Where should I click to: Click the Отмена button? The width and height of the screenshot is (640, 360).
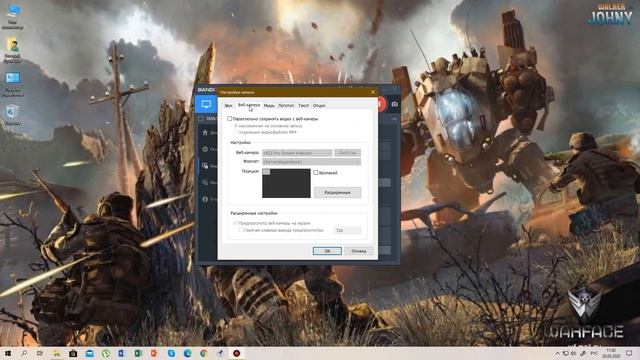coord(359,251)
